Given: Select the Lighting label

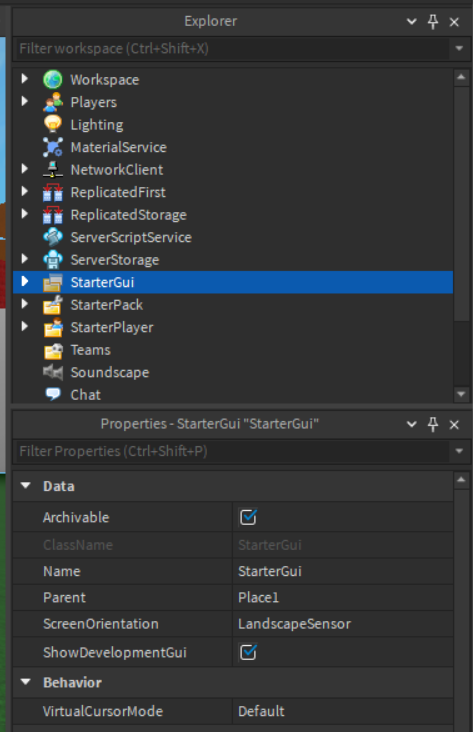Looking at the screenshot, I should pyautogui.click(x=97, y=125).
